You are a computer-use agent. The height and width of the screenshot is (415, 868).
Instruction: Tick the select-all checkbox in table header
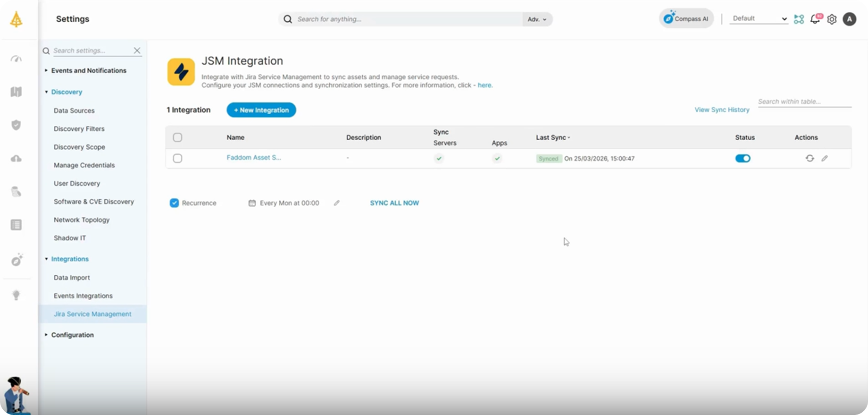pyautogui.click(x=177, y=137)
